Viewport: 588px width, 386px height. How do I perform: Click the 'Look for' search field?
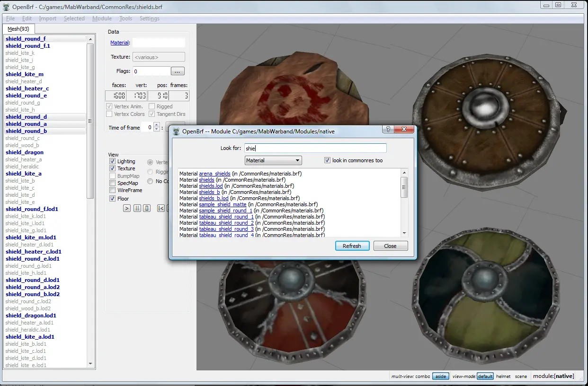click(x=315, y=148)
